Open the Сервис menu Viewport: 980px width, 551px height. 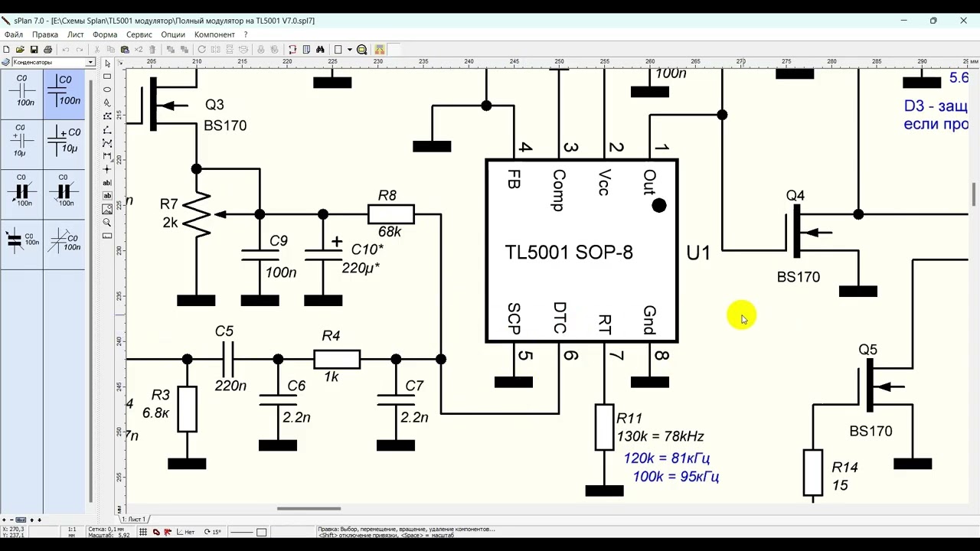(x=139, y=34)
